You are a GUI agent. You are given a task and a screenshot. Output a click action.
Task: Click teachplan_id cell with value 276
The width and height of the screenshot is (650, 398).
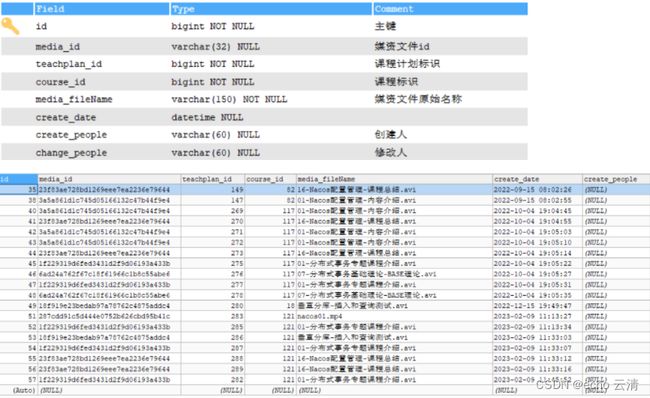213,274
